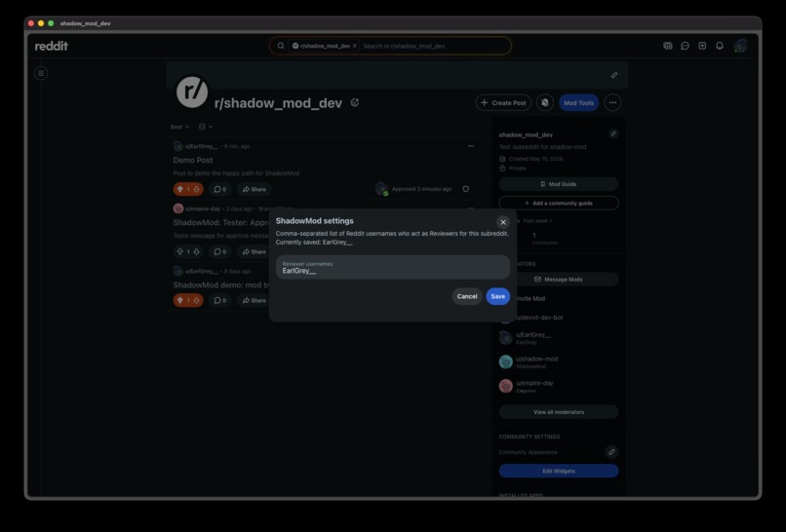Upvote the ShadowMod Tester post

[x=180, y=251]
